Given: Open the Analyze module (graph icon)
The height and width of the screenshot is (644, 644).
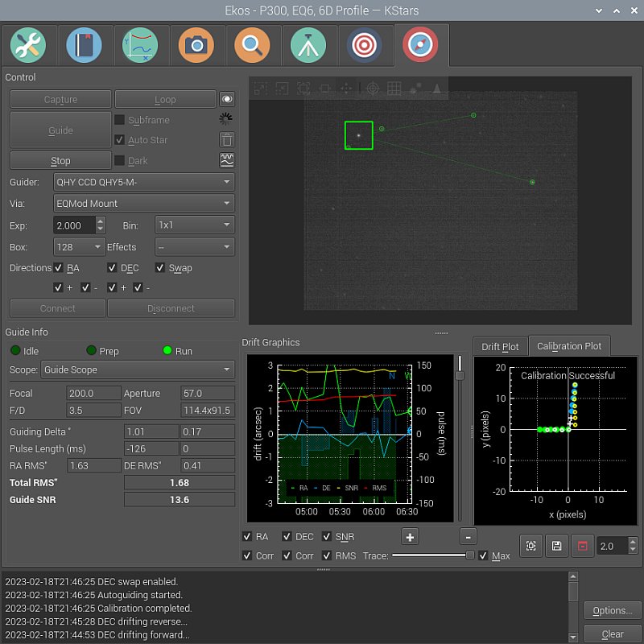Looking at the screenshot, I should coord(140,45).
